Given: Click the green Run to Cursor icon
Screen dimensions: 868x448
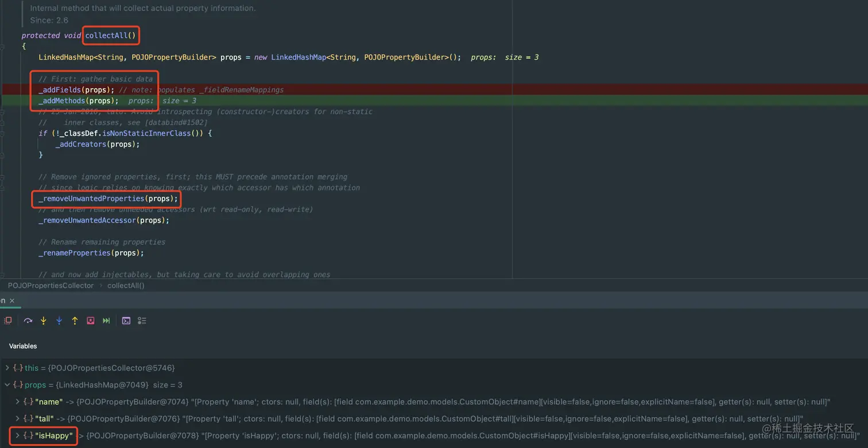Looking at the screenshot, I should 106,321.
